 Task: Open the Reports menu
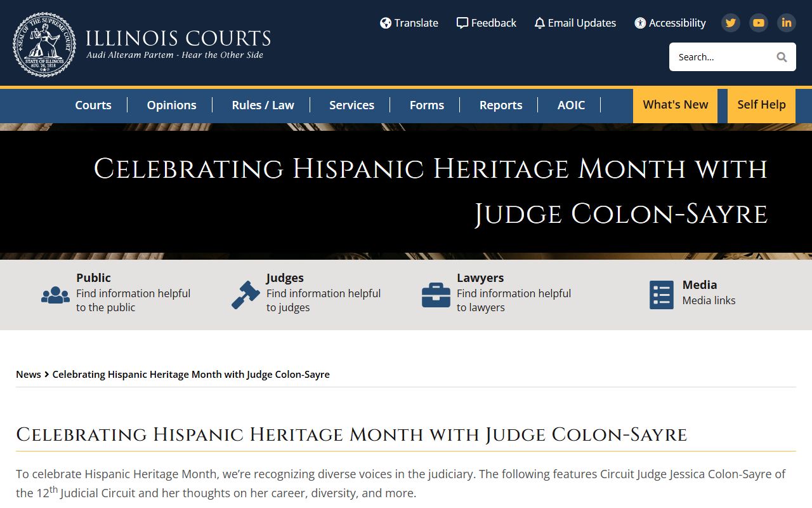[501, 105]
